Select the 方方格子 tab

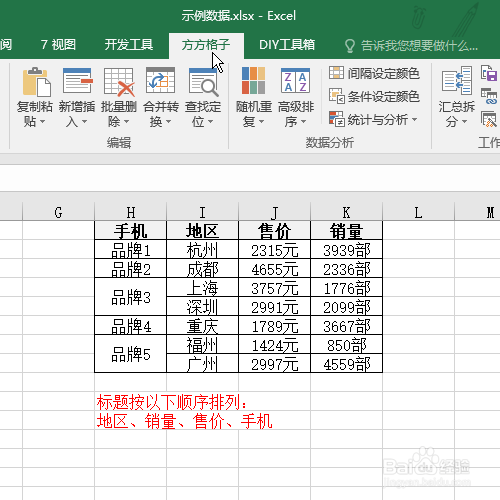tap(206, 45)
